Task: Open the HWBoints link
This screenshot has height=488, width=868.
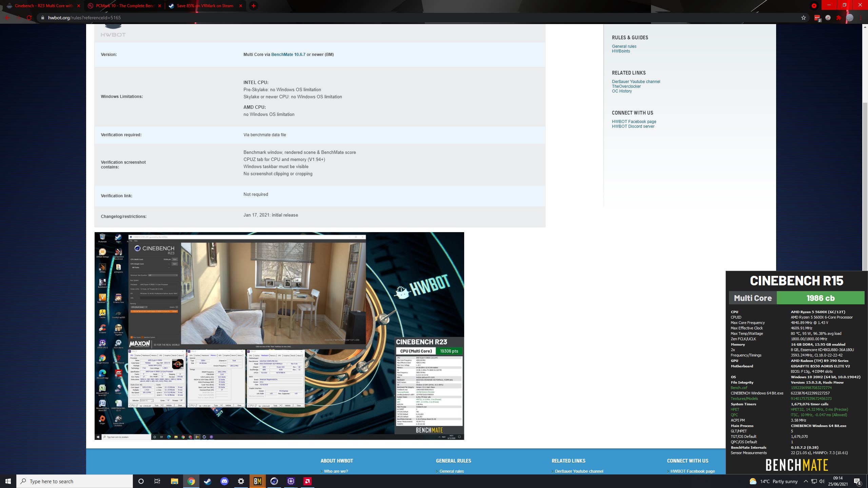Action: tap(621, 51)
